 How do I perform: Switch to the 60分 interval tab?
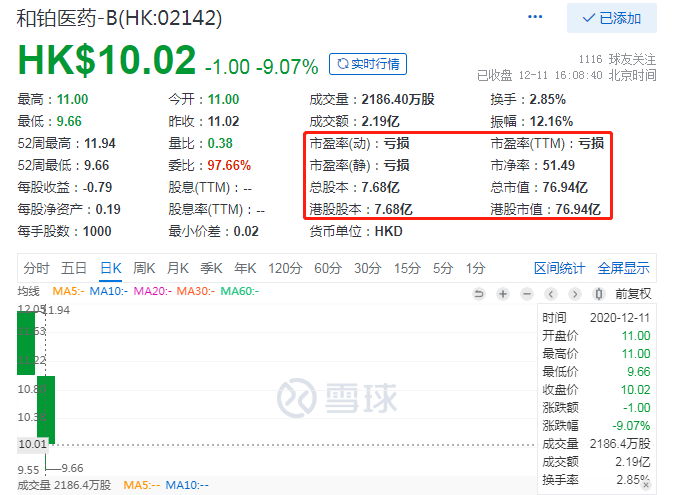328,268
